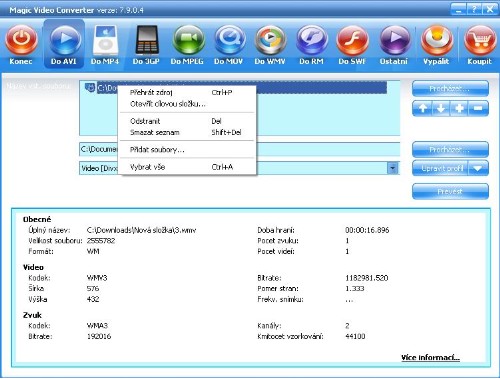500x379 pixels.
Task: Open Ostatní other formats icon
Action: click(394, 40)
